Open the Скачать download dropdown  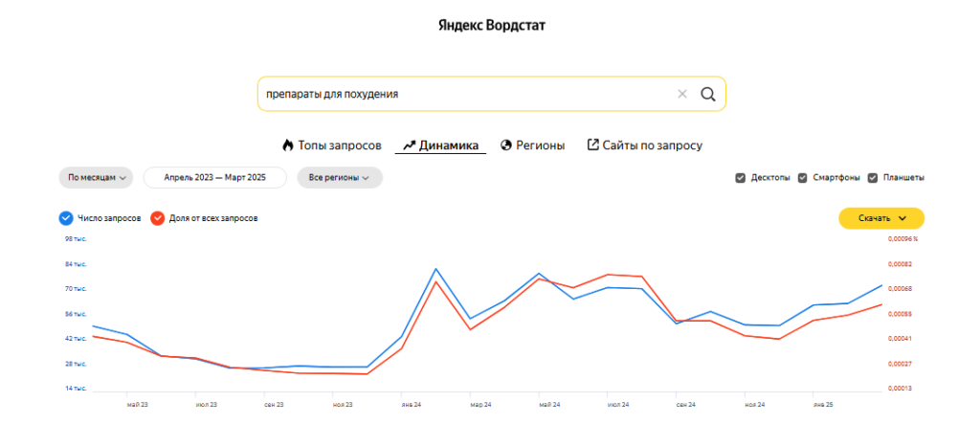click(x=881, y=218)
